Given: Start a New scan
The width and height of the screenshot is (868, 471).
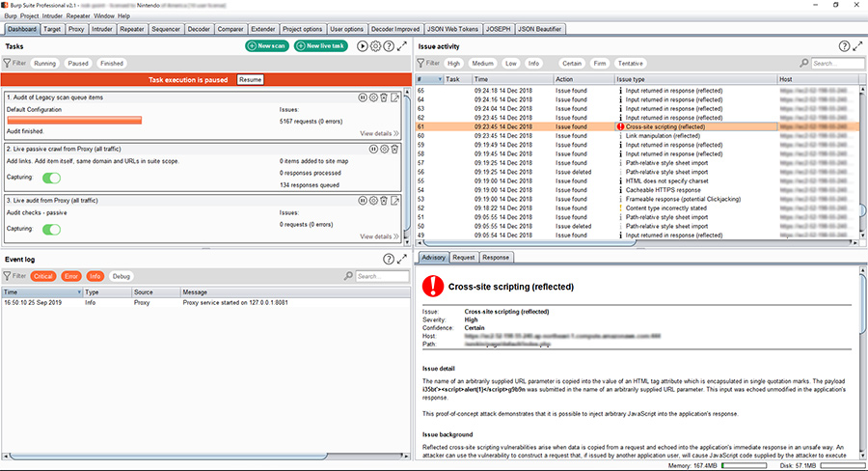Looking at the screenshot, I should click(266, 46).
